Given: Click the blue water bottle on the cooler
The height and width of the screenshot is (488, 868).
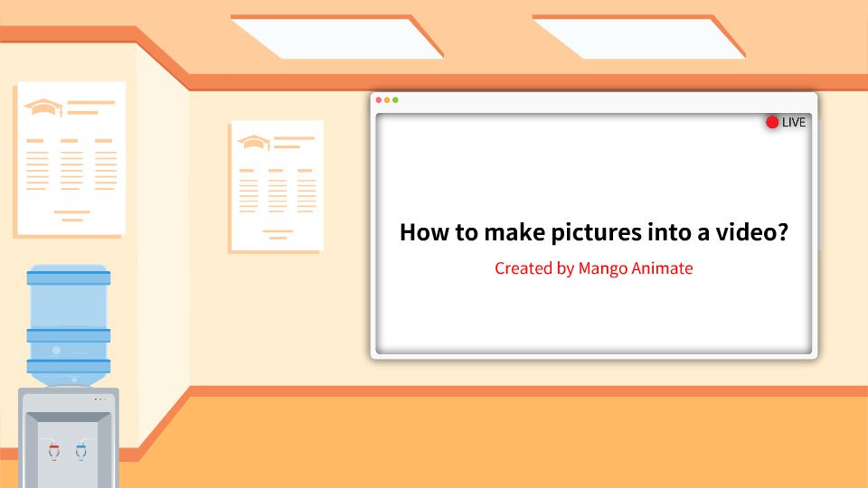Looking at the screenshot, I should pos(69,325).
